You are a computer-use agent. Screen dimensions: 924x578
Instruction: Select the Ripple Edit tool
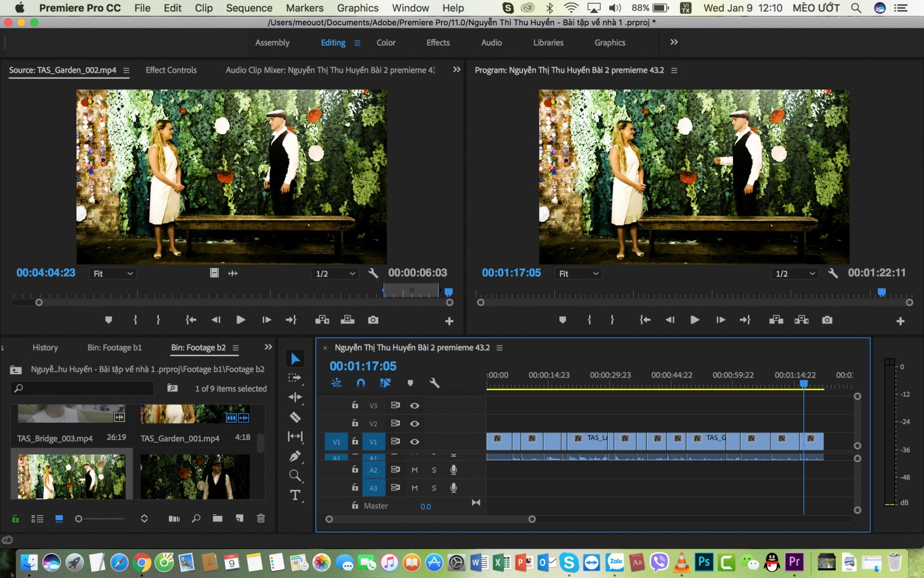click(x=295, y=397)
